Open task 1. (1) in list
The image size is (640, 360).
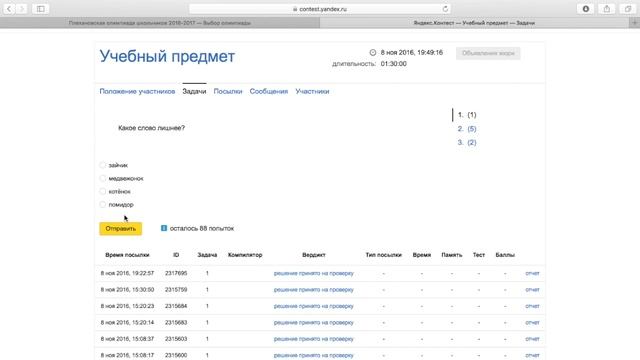(x=467, y=115)
